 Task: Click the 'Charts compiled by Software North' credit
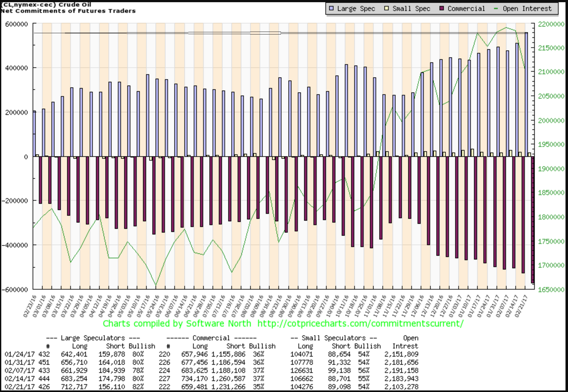click(177, 323)
